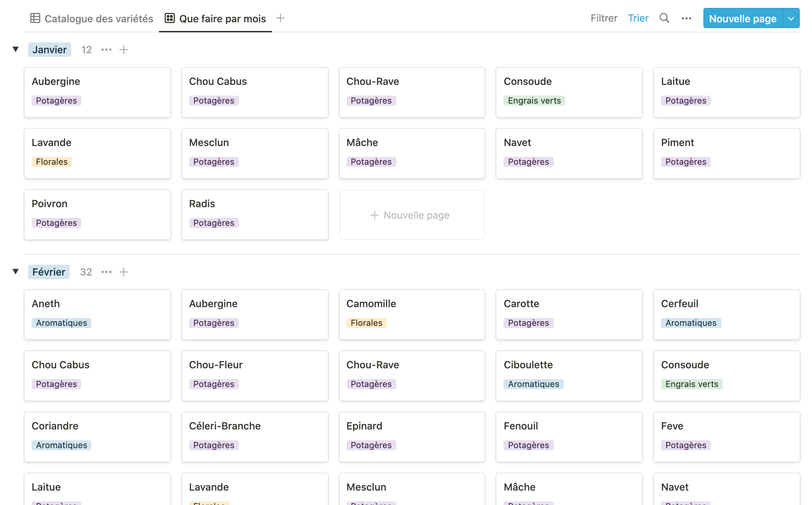Open Nouvelle page dropdown arrow

(791, 18)
